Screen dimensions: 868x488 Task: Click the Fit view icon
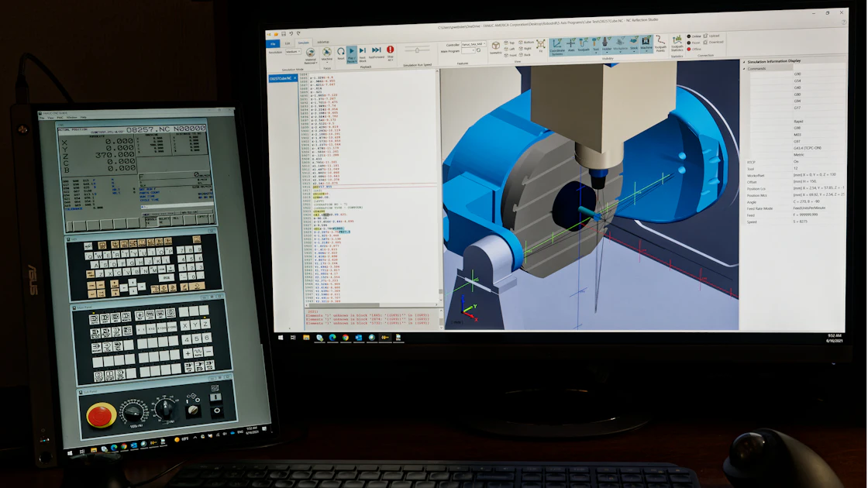pyautogui.click(x=541, y=46)
